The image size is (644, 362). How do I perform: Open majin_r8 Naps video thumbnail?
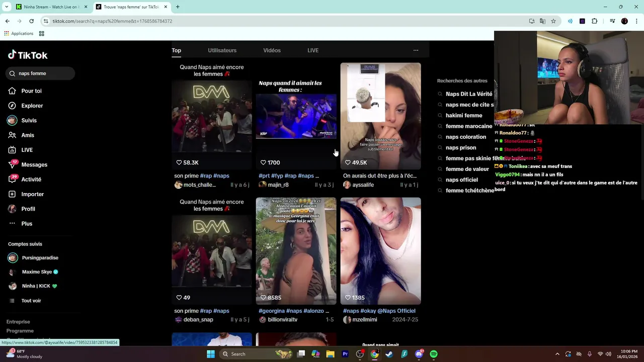tap(296, 116)
